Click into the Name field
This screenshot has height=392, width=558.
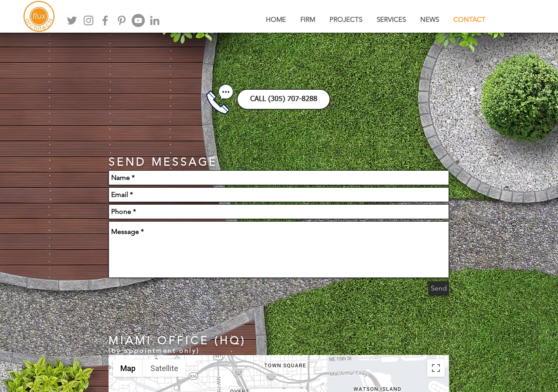(x=279, y=178)
